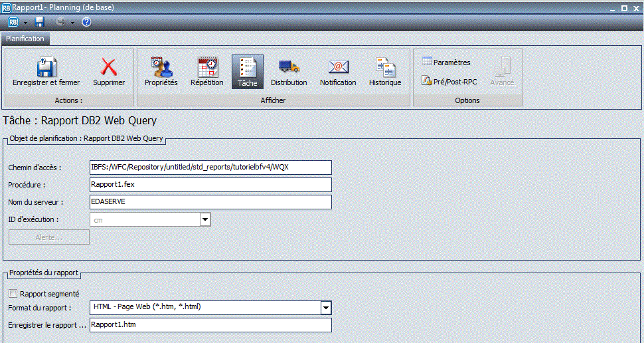Open the ID d'exécution dropdown
The height and width of the screenshot is (343, 644).
205,219
